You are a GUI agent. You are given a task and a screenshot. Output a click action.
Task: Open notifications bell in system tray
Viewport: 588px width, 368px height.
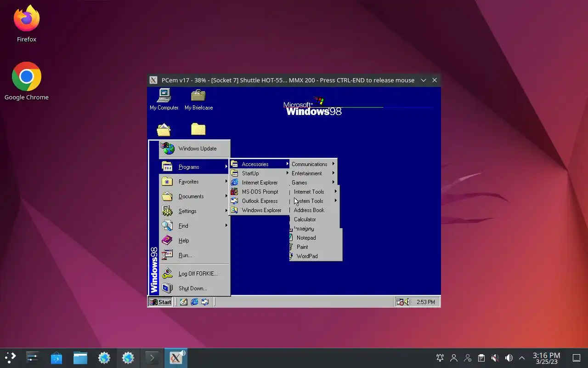[440, 358]
